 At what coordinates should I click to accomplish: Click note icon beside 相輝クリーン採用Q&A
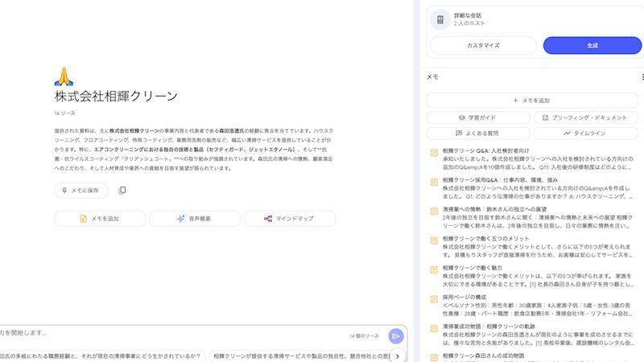434,182
